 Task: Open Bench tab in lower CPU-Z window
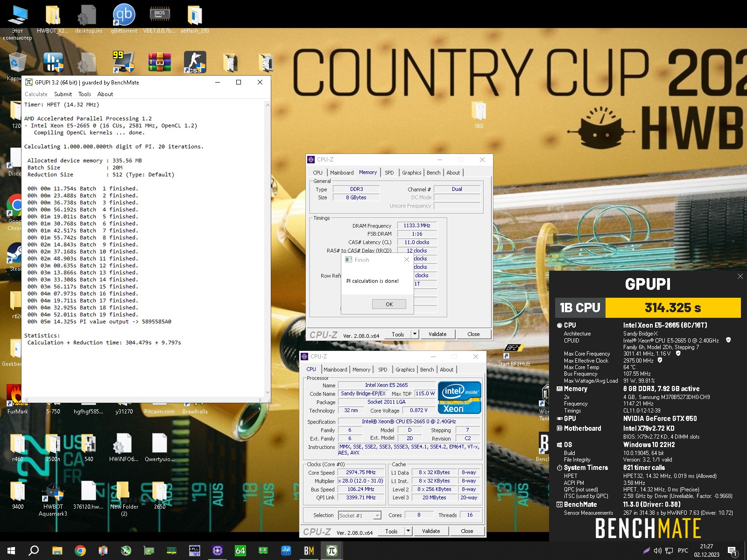pos(427,370)
